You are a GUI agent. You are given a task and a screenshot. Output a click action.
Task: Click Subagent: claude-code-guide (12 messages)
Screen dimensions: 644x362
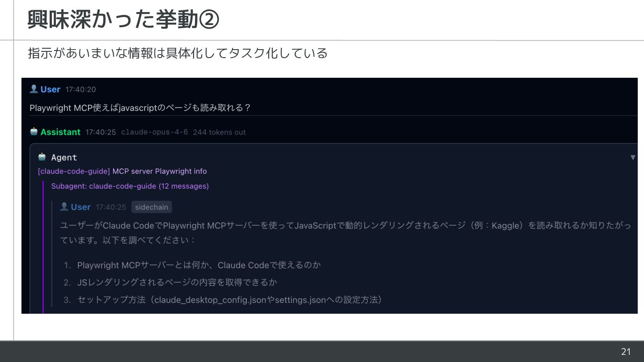[130, 186]
